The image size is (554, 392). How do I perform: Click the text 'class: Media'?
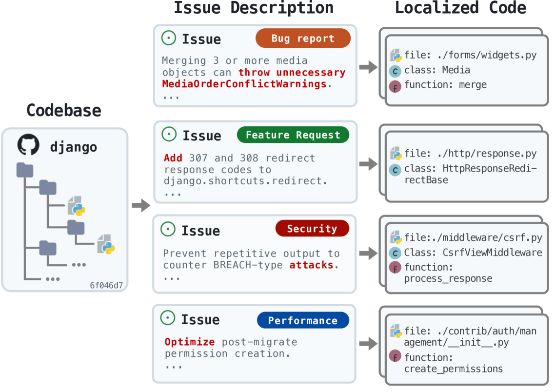tap(437, 70)
